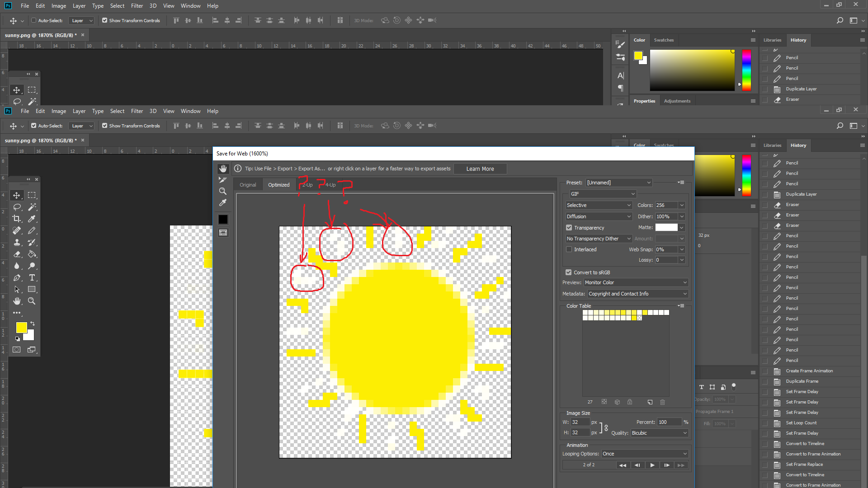Viewport: 868px width, 488px height.
Task: Click the Percent input field
Action: point(669,422)
